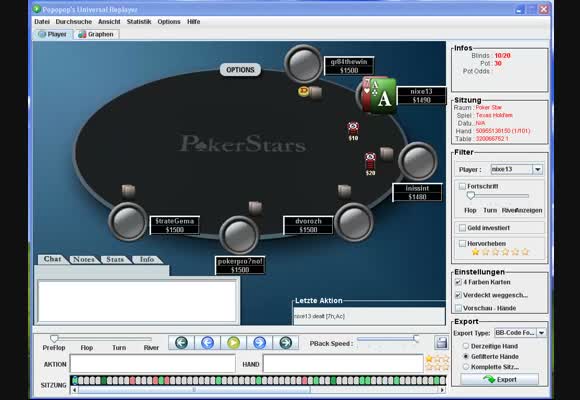
Task: Click the green Export arrow icon
Action: (489, 379)
